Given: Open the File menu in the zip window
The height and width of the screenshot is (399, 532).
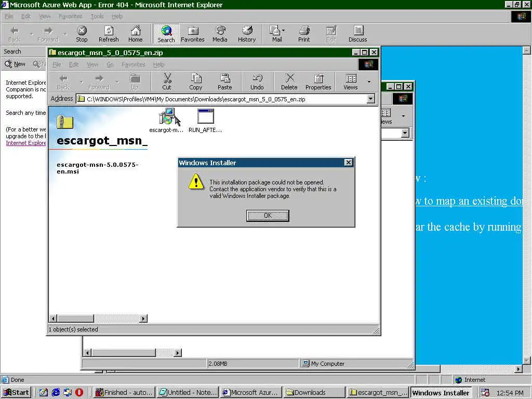Looking at the screenshot, I should 57,64.
